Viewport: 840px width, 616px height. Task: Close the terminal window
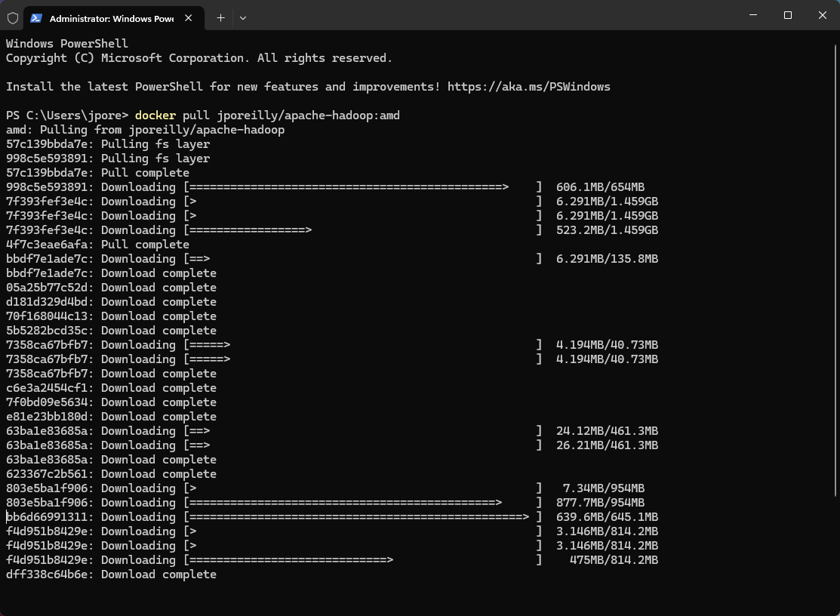(x=823, y=15)
